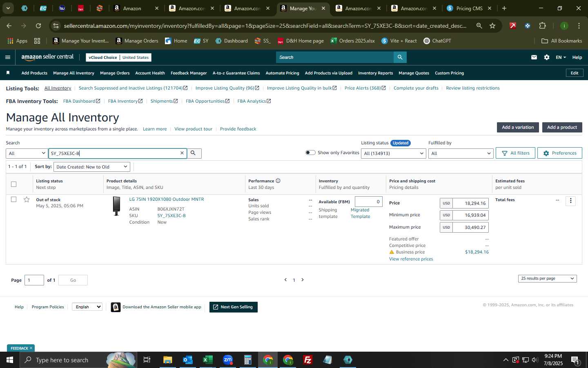
Task: Open Manage Orders in the navigation bar
Action: click(x=115, y=73)
